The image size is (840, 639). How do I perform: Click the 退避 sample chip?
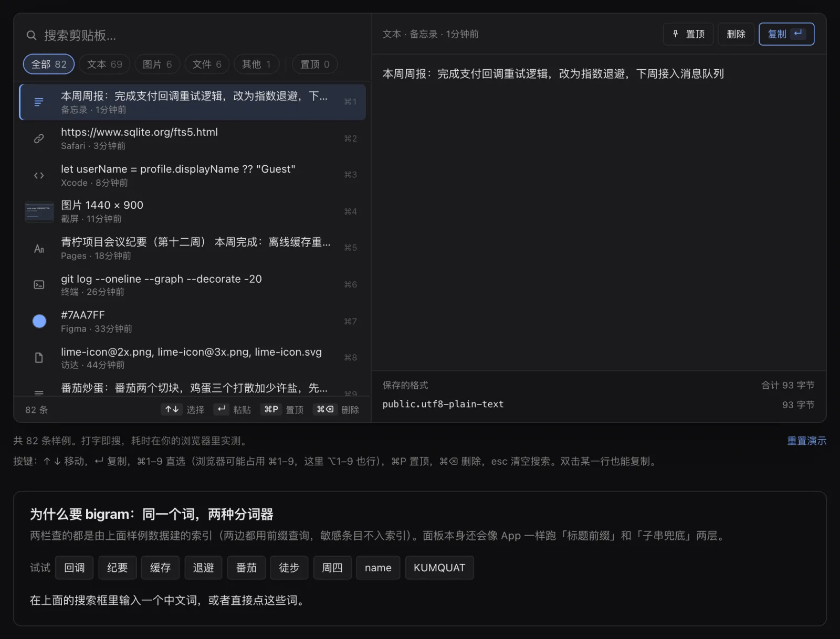coord(203,568)
